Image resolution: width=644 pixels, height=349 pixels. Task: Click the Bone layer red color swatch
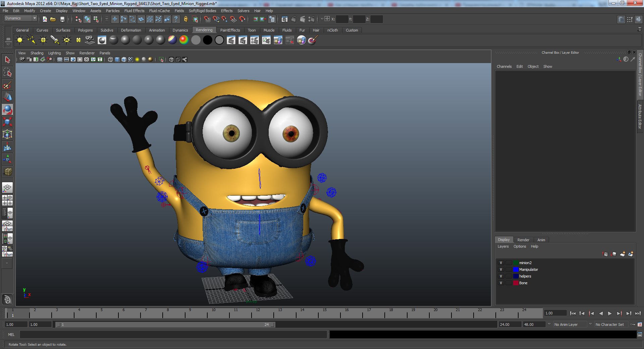pos(516,283)
